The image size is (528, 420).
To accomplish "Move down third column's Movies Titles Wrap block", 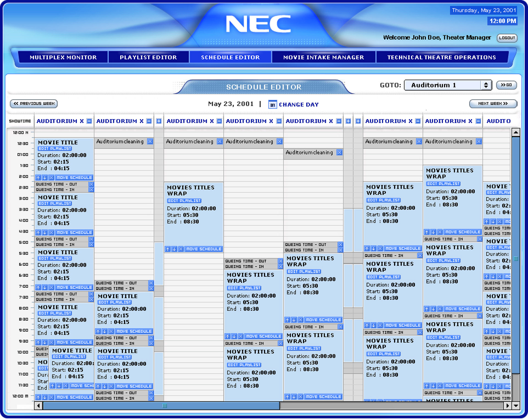I will tap(174, 249).
